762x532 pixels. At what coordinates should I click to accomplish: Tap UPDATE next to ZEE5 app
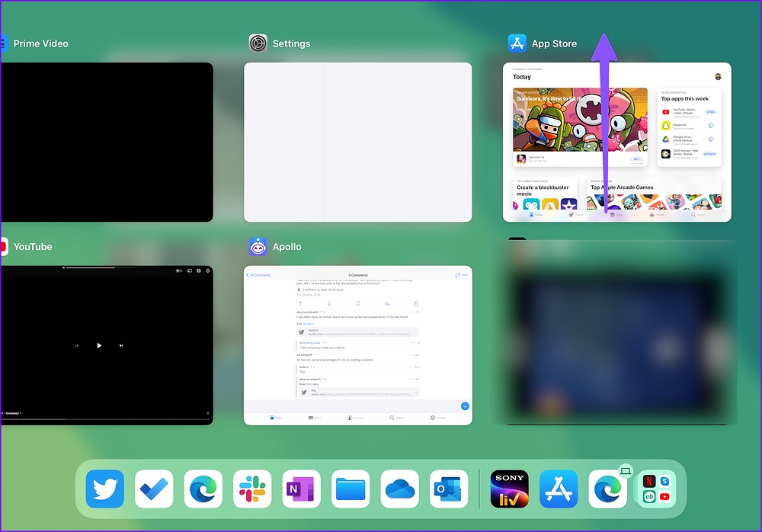point(709,154)
